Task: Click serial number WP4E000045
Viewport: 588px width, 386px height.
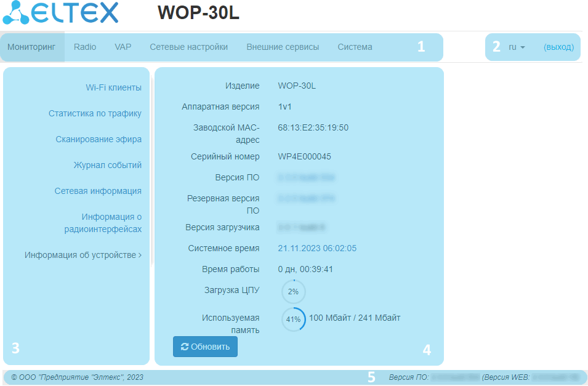Action: [305, 156]
